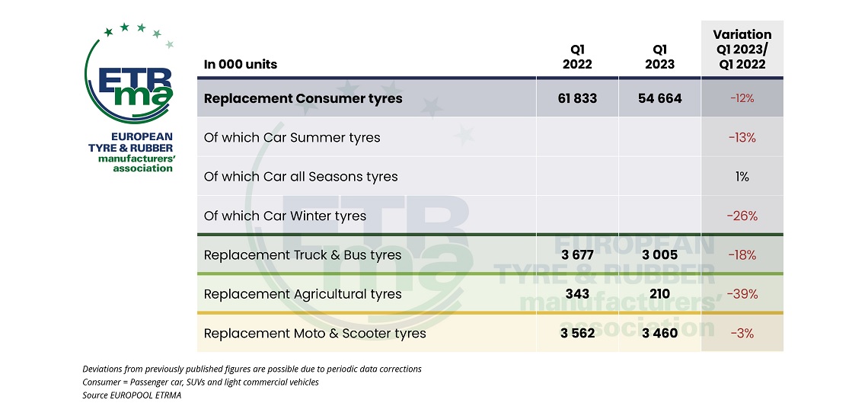868x419 pixels.
Task: Click the 3 460 moto tyres value
Action: [659, 334]
